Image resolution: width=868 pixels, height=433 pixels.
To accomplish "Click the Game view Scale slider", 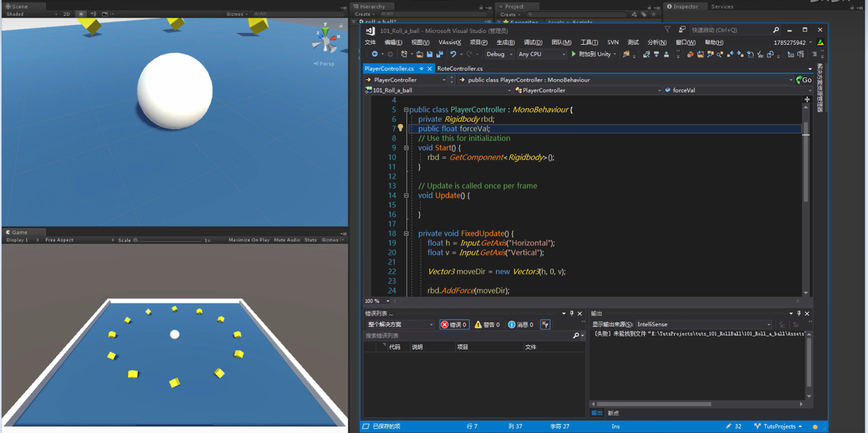I will (x=168, y=240).
